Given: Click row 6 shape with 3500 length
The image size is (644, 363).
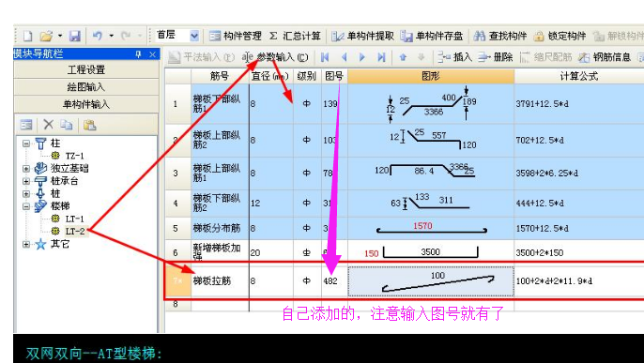Looking at the screenshot, I should click(431, 252).
